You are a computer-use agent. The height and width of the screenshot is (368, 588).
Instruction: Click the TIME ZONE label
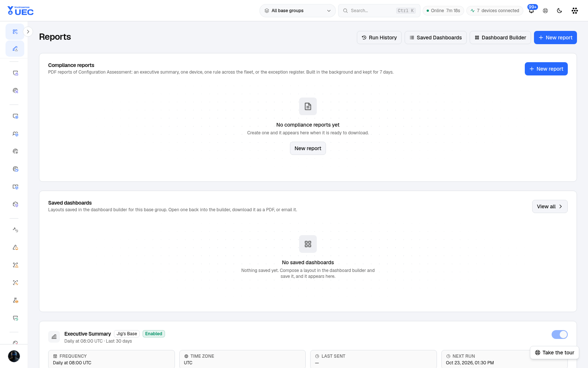[x=202, y=356]
